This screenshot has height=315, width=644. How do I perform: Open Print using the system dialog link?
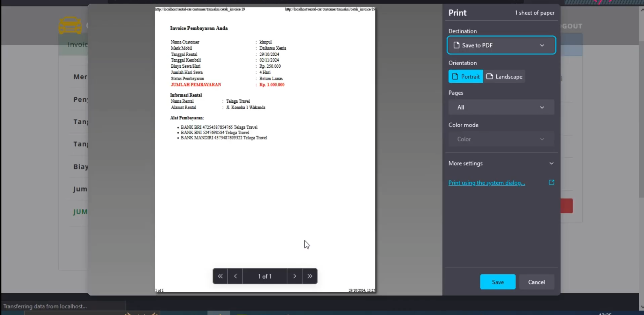487,183
